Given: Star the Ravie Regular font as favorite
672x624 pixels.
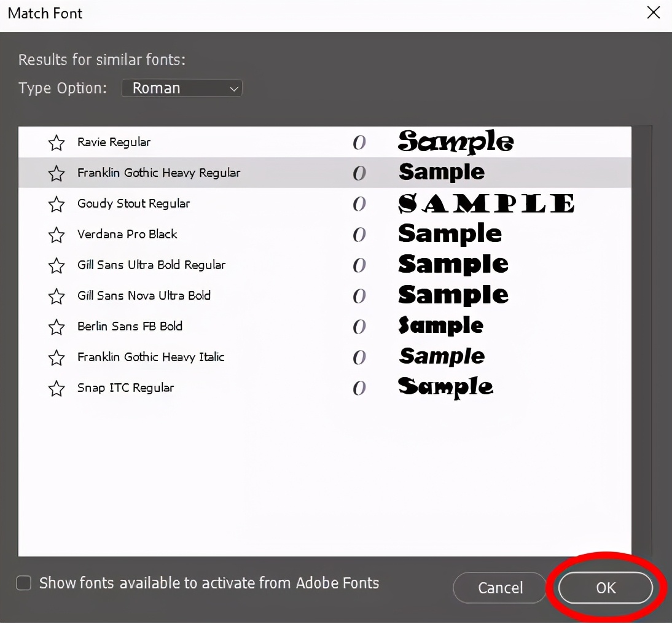Looking at the screenshot, I should point(57,143).
